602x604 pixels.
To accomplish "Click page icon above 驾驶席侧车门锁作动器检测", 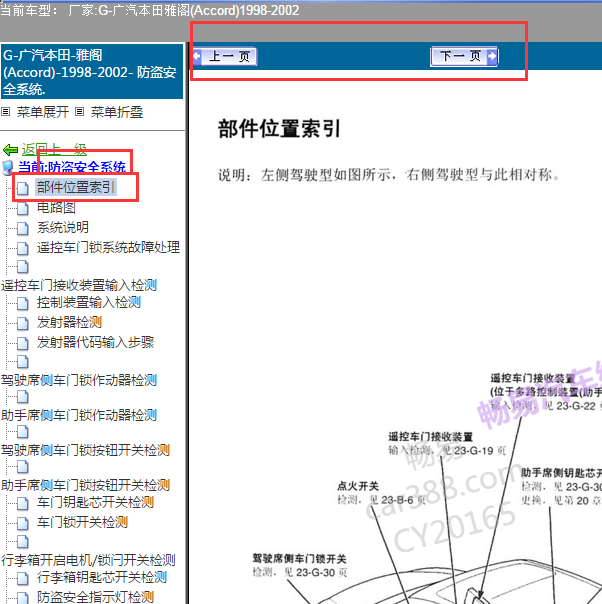I will [23, 362].
